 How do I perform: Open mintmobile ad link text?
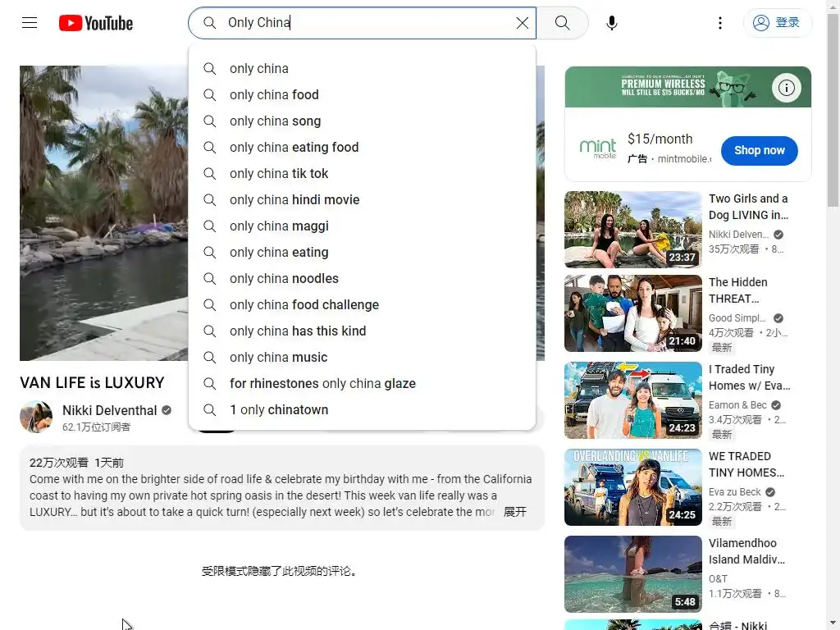point(684,159)
